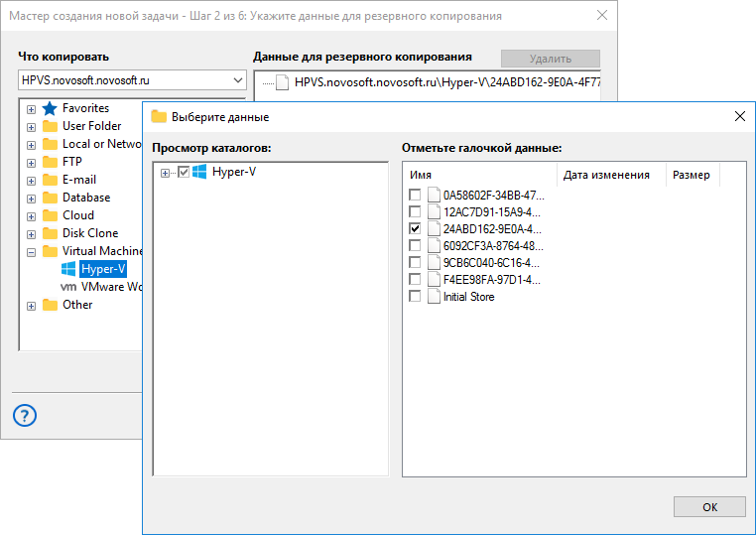Click the Favorites star icon
The width and height of the screenshot is (756, 535).
pyautogui.click(x=50, y=108)
